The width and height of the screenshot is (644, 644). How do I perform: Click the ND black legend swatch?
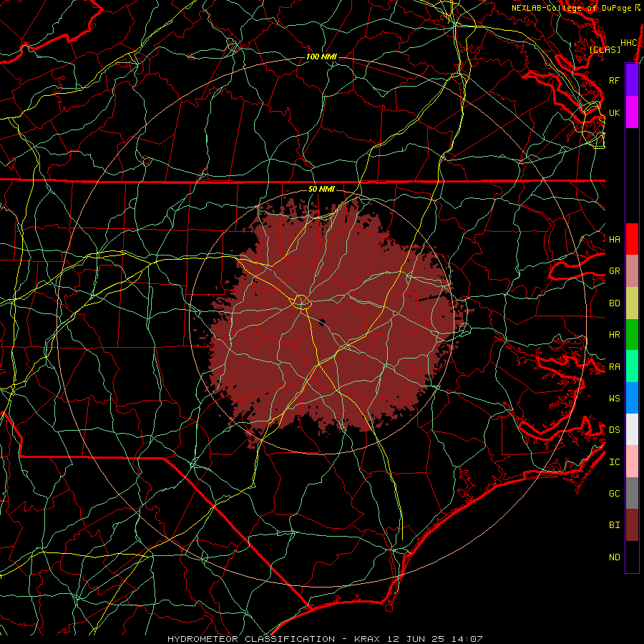632,557
